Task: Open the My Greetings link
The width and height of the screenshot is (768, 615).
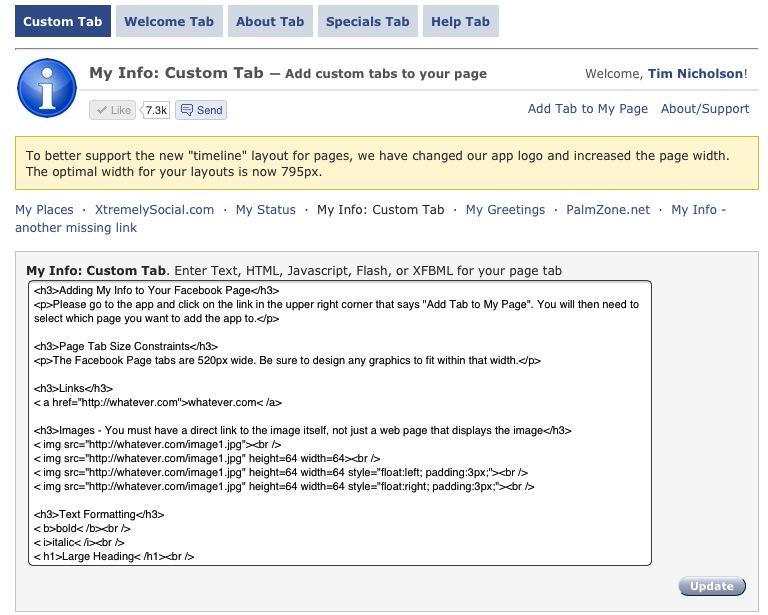Action: [505, 210]
